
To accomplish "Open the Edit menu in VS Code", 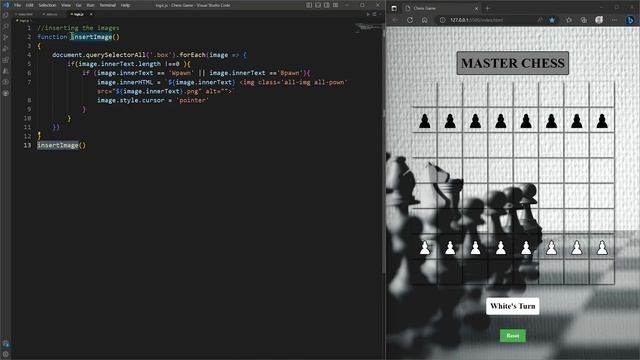I will [30, 5].
